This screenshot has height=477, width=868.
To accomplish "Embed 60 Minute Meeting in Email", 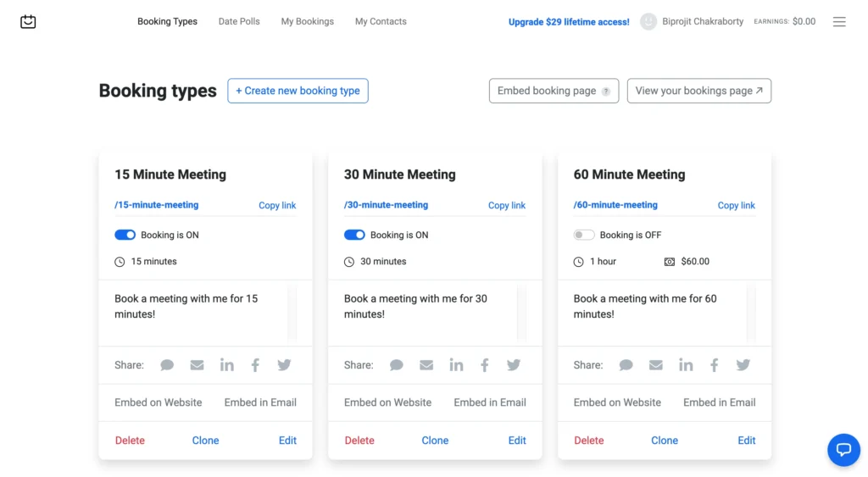I will [x=719, y=402].
